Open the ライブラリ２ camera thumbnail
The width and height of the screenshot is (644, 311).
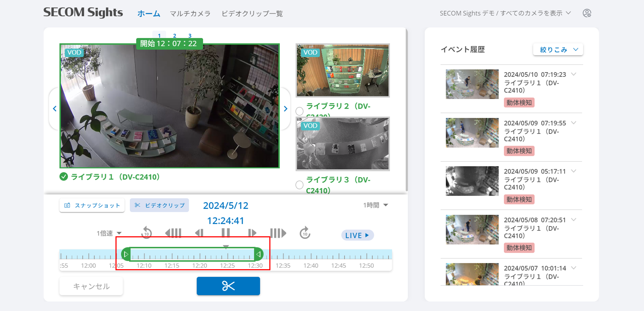coord(343,70)
